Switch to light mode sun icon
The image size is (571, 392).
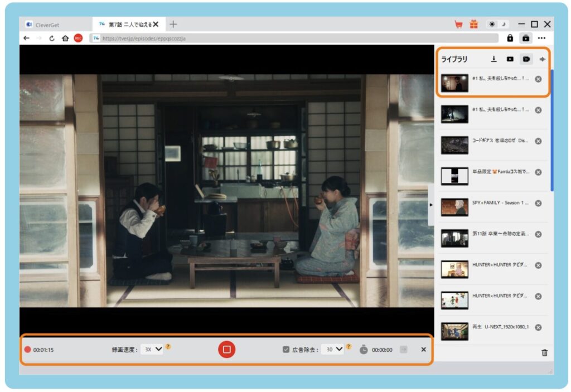[492, 24]
